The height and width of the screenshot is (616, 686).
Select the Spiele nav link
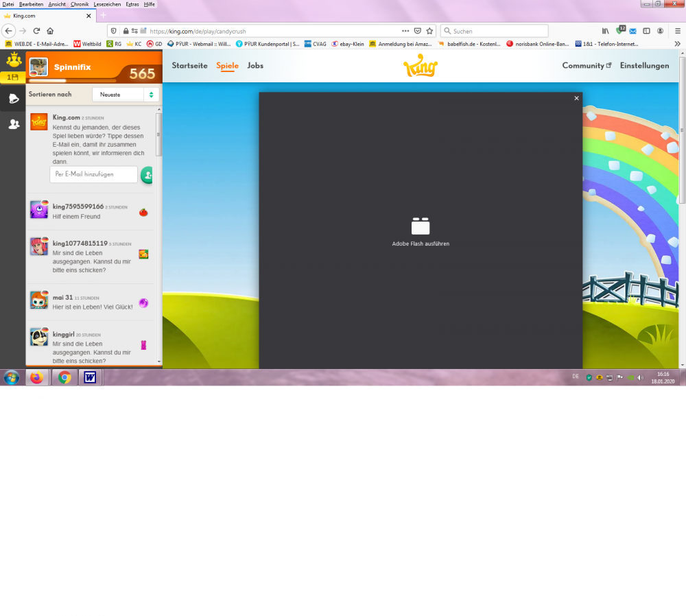pos(228,66)
